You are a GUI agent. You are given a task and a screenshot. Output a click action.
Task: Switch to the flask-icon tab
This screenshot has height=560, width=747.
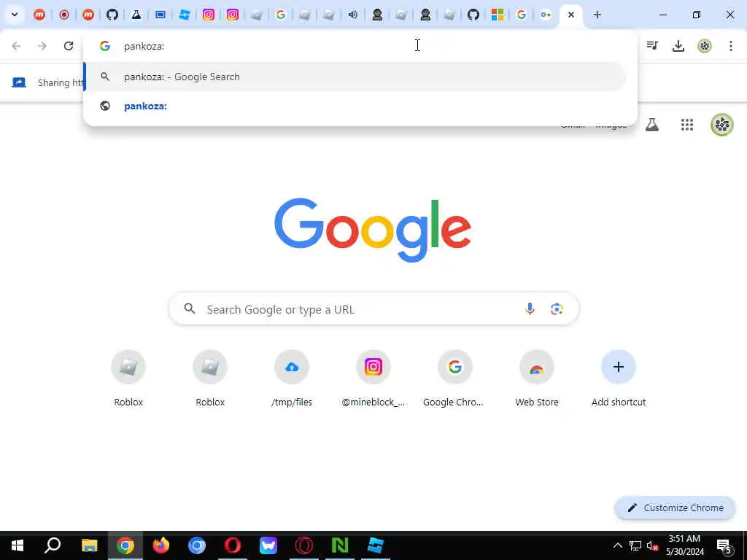tap(136, 15)
